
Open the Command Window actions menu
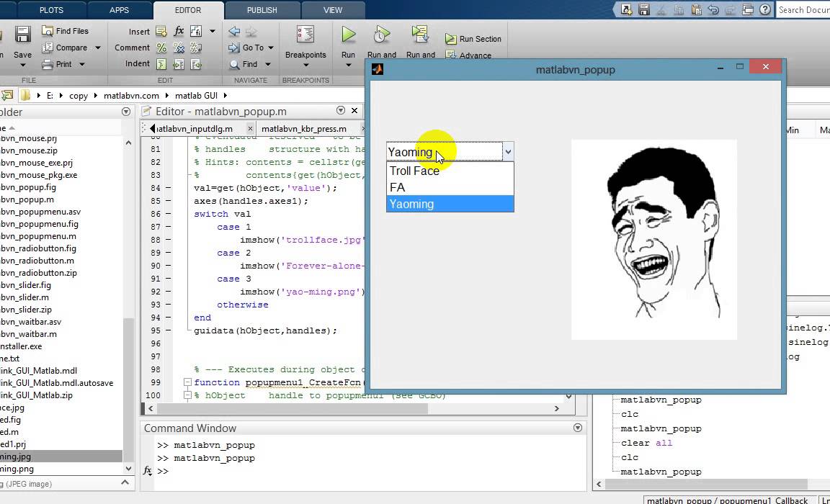pyautogui.click(x=578, y=427)
